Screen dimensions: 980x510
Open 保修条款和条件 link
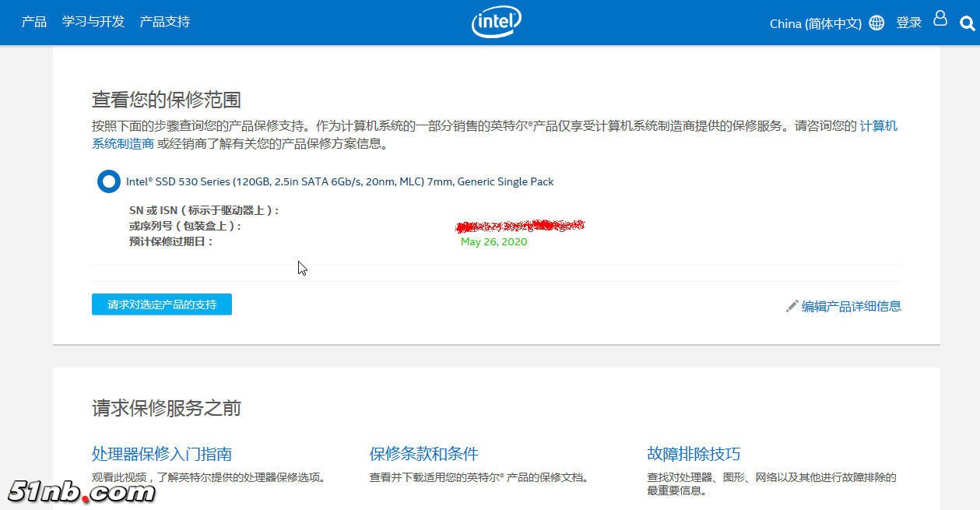point(424,454)
